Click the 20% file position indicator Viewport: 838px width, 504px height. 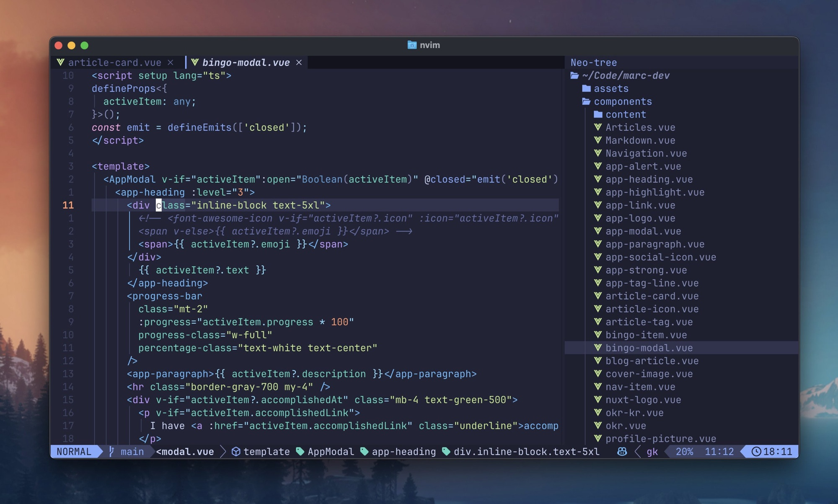point(684,452)
